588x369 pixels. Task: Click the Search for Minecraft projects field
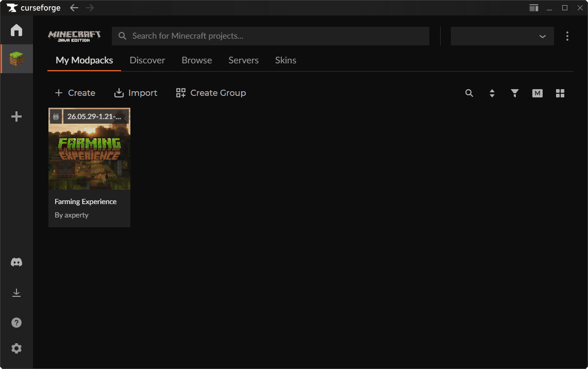[271, 36]
